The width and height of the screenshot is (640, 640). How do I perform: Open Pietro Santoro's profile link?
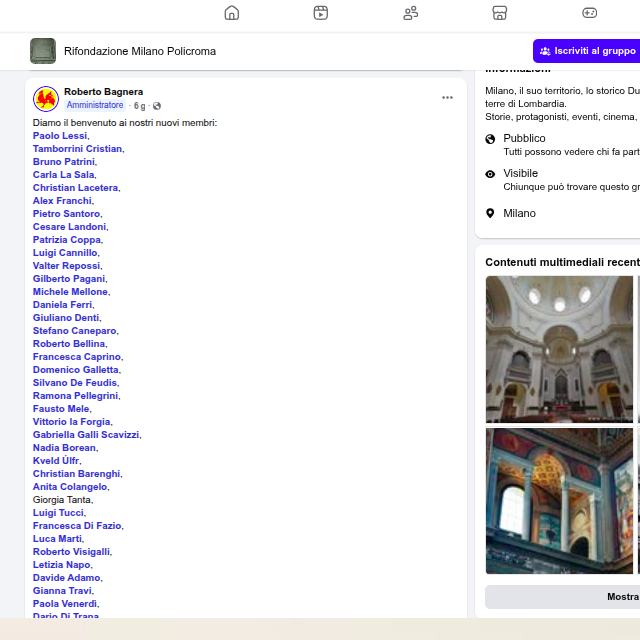[67, 214]
